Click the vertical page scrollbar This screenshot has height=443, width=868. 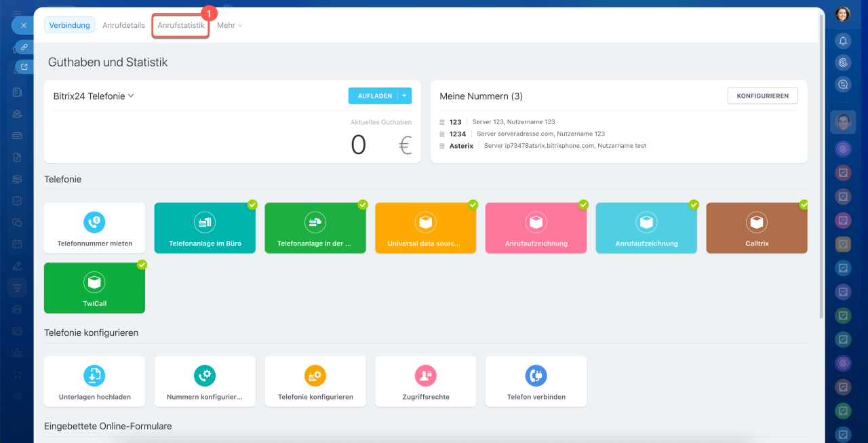click(822, 170)
